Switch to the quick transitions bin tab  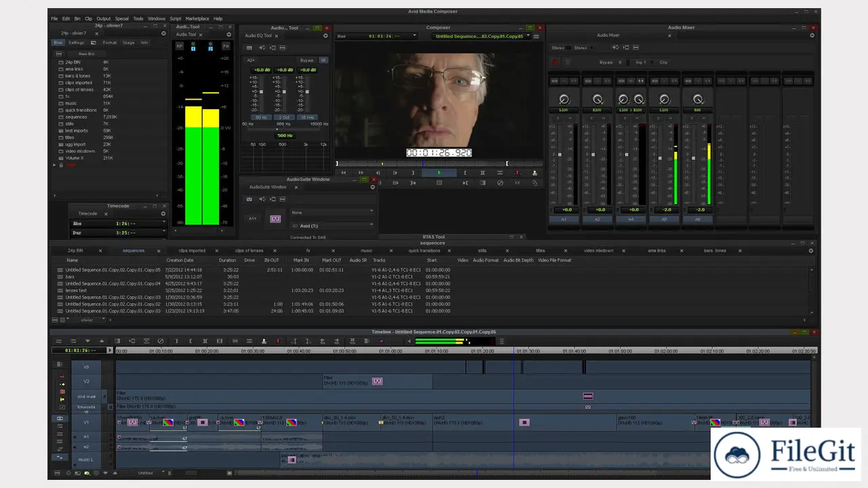tap(424, 251)
